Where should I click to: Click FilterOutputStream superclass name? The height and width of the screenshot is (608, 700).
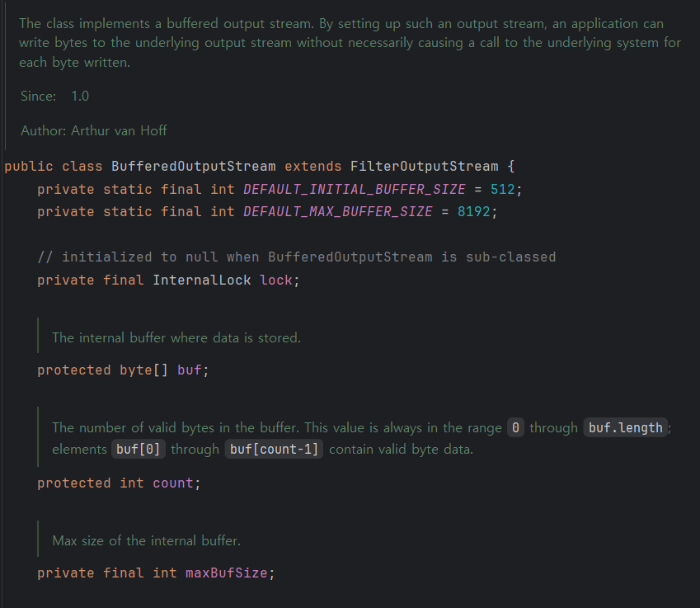pyautogui.click(x=424, y=167)
